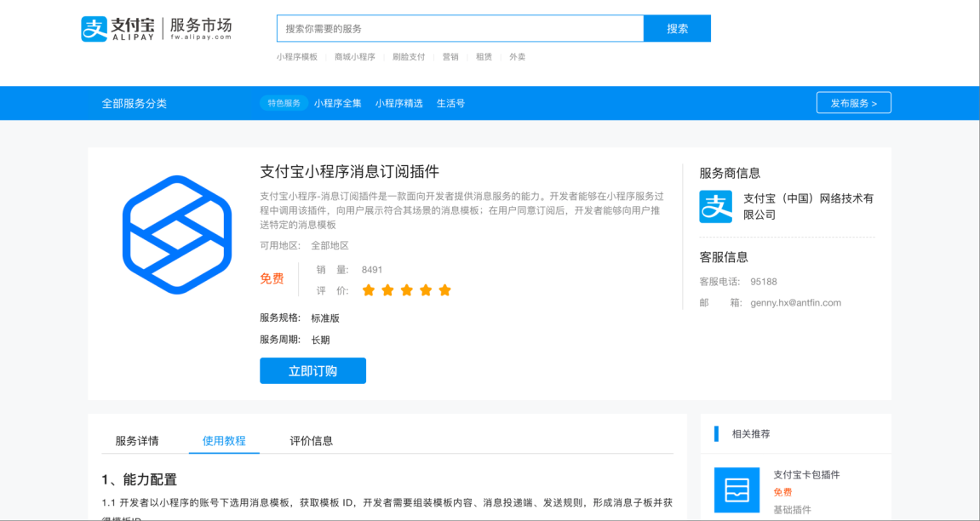Click the 立即订购 order button
The height and width of the screenshot is (521, 980).
point(312,371)
